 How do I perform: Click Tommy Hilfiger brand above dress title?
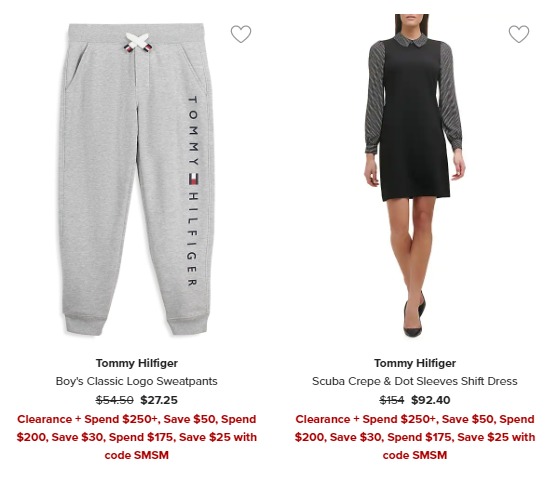pos(415,363)
